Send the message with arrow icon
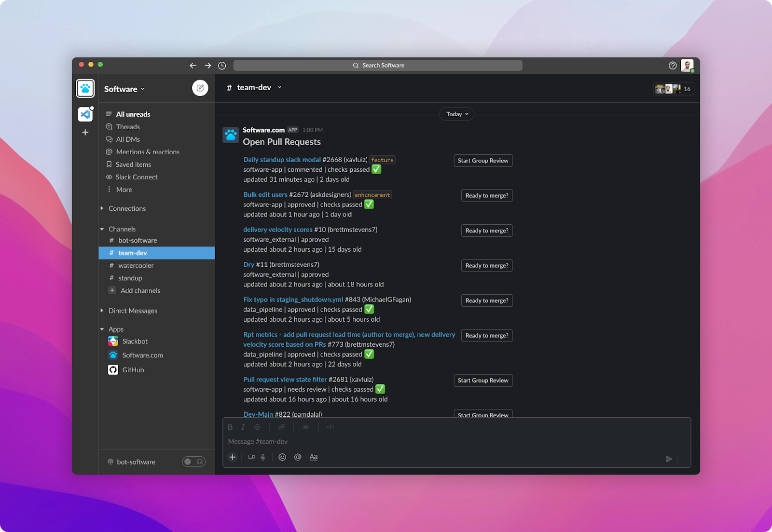The width and height of the screenshot is (772, 532). 669,459
